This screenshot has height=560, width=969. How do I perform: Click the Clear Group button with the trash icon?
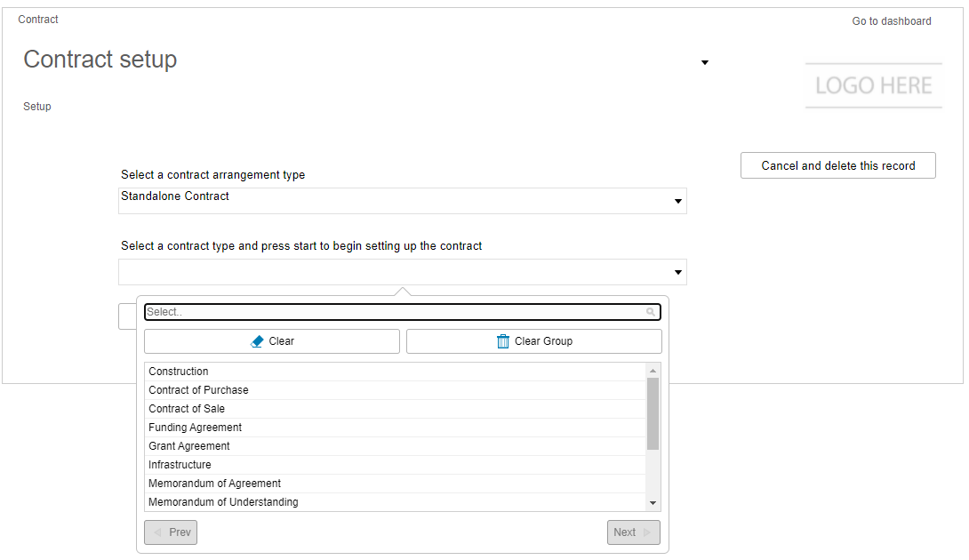[534, 341]
